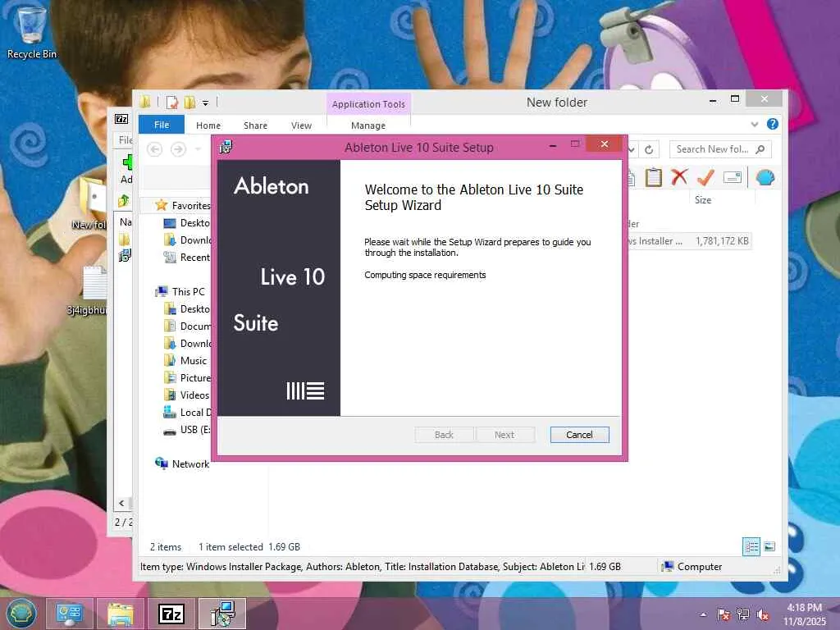Click the magnifier icon in the search box
This screenshot has height=630, width=840.
(x=760, y=149)
